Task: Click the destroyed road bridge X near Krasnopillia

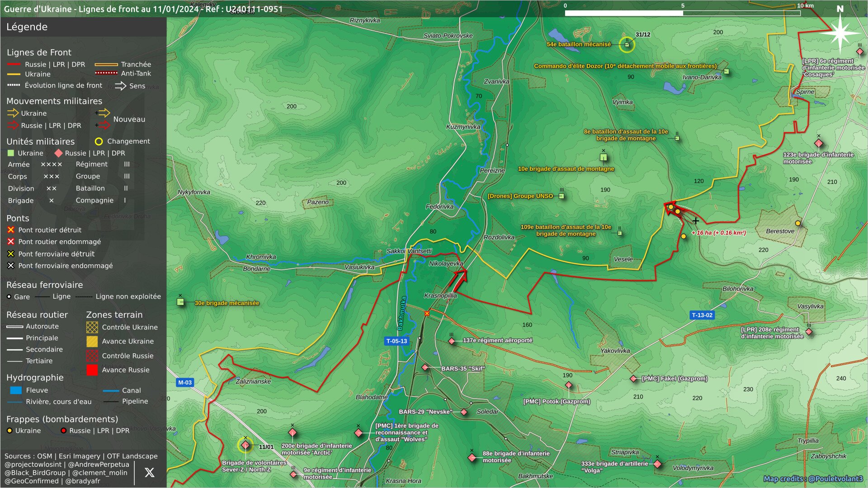Action: pyautogui.click(x=427, y=313)
